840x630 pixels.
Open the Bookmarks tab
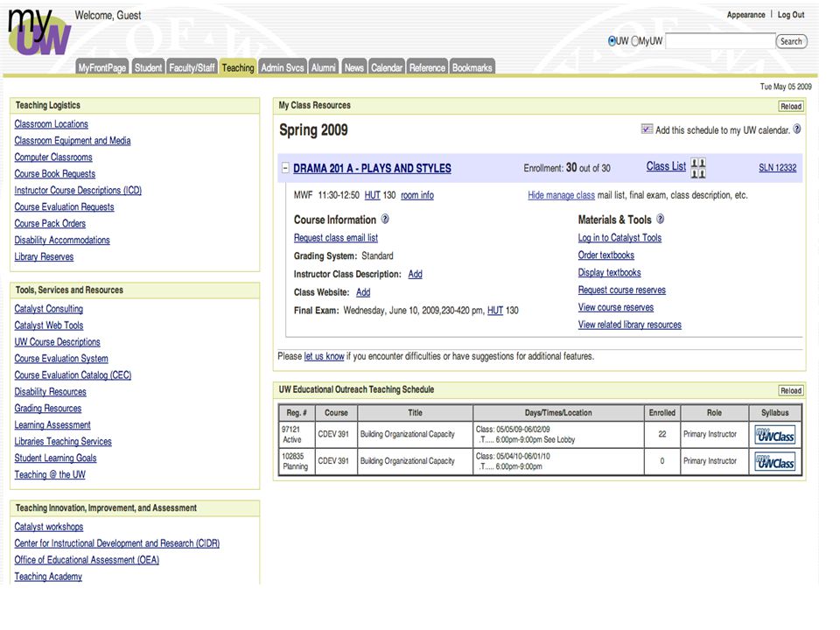coord(472,67)
